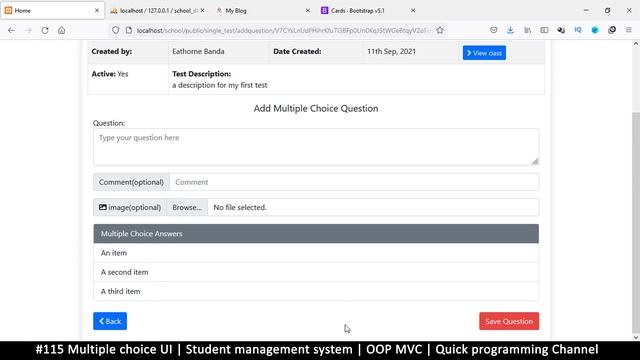Click the browser forward arrow
This screenshot has height=360, width=640.
pyautogui.click(x=28, y=30)
